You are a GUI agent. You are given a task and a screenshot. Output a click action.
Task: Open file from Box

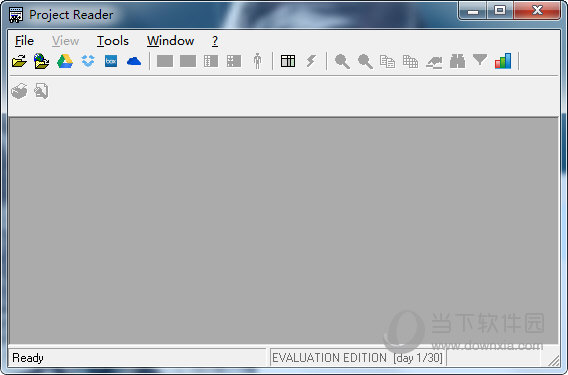tap(111, 61)
